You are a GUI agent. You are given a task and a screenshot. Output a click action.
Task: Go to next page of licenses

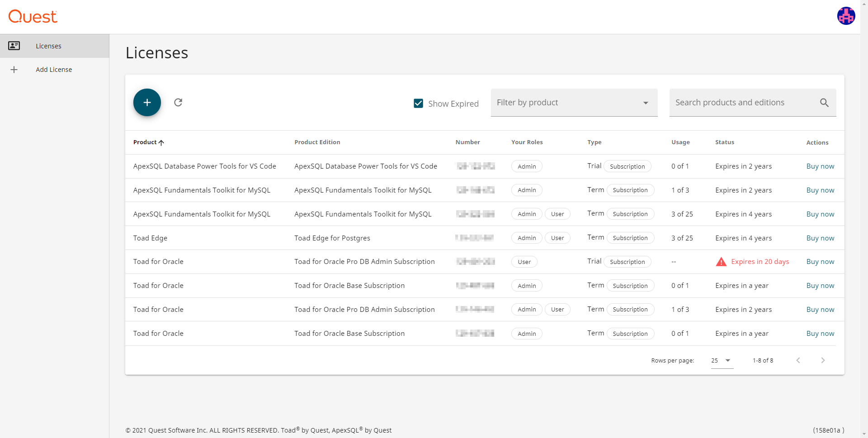(x=823, y=360)
